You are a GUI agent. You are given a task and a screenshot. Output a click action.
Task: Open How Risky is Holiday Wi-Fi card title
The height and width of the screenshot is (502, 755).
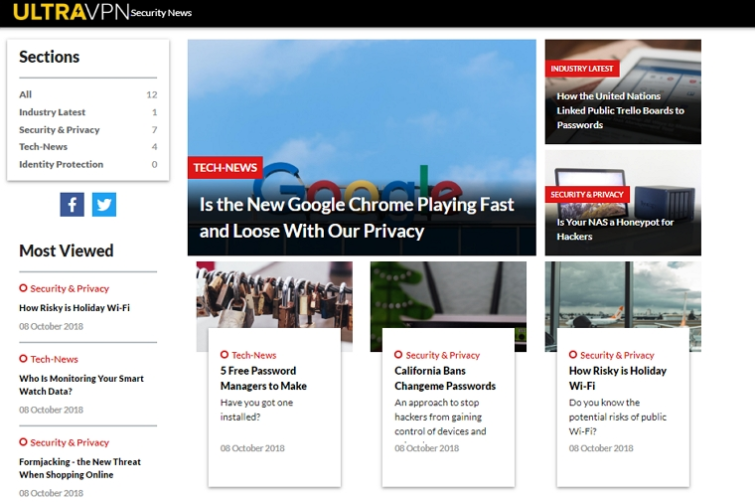(618, 378)
